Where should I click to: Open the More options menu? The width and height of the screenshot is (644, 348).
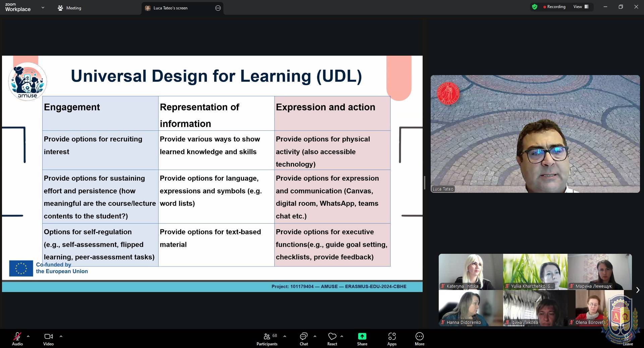coord(419,338)
